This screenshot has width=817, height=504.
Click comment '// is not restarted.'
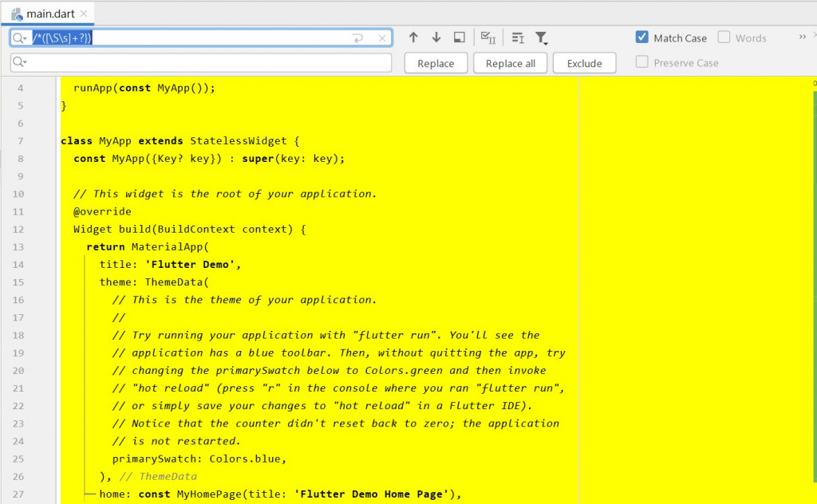[x=176, y=441]
